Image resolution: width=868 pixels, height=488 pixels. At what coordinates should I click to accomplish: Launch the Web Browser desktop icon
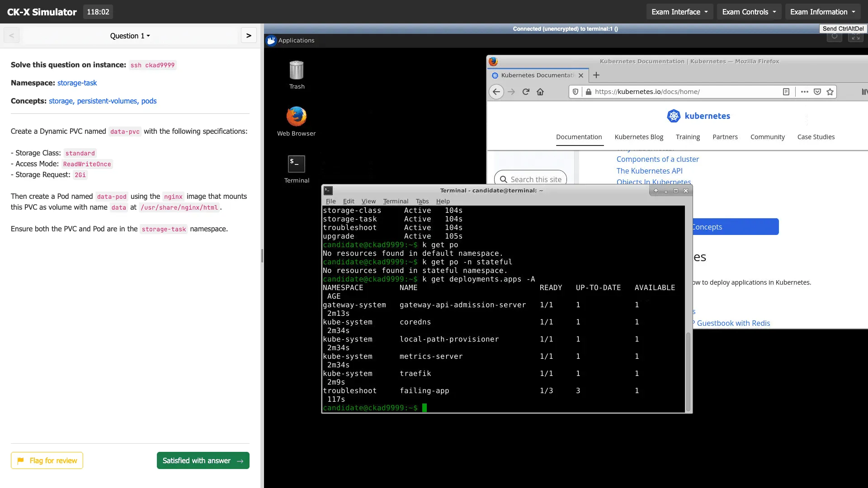point(296,117)
